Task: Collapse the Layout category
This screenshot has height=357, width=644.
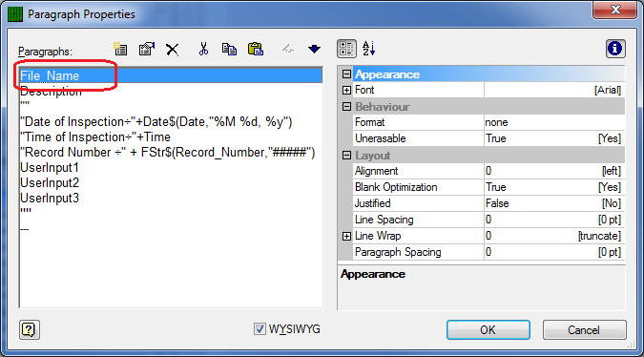Action: pyautogui.click(x=346, y=156)
